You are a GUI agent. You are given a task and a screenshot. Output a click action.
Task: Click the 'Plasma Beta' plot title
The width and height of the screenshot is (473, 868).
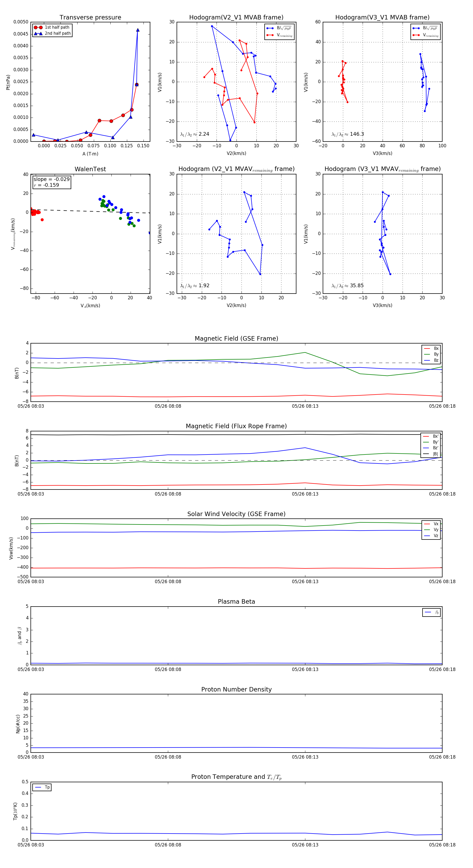(x=236, y=602)
